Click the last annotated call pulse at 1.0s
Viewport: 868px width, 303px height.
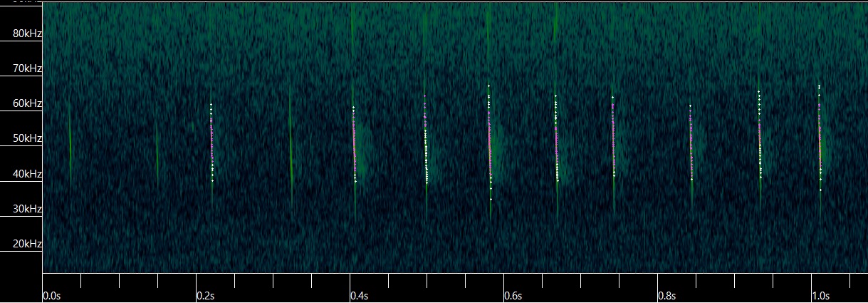tap(820, 139)
